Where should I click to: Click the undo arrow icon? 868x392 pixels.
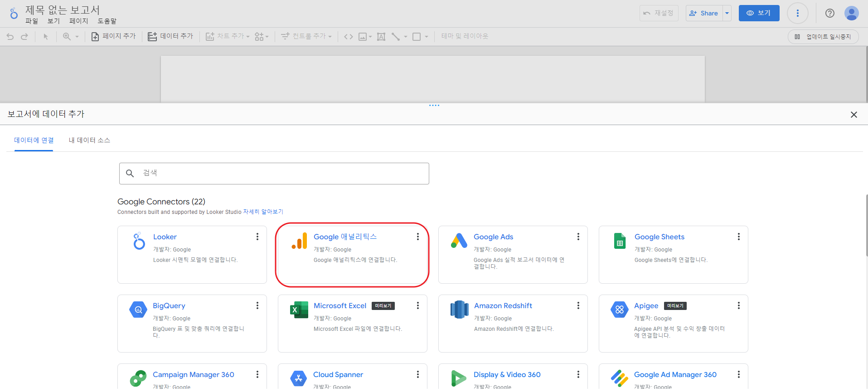tap(10, 37)
